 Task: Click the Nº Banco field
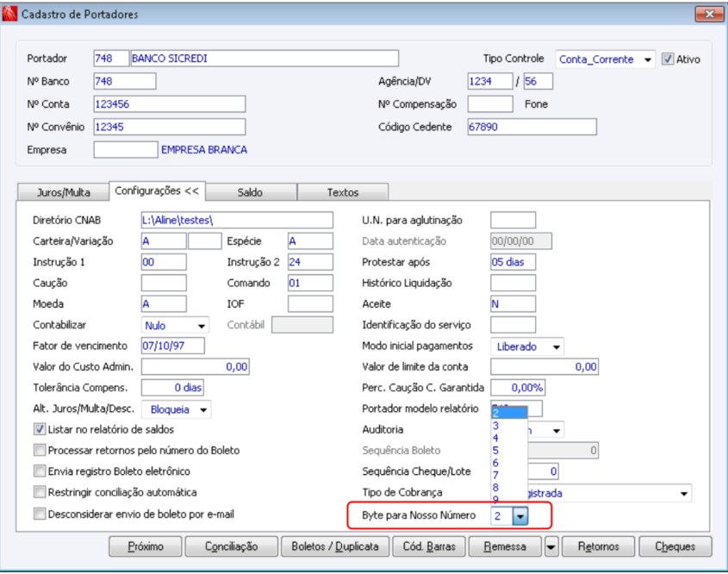124,81
